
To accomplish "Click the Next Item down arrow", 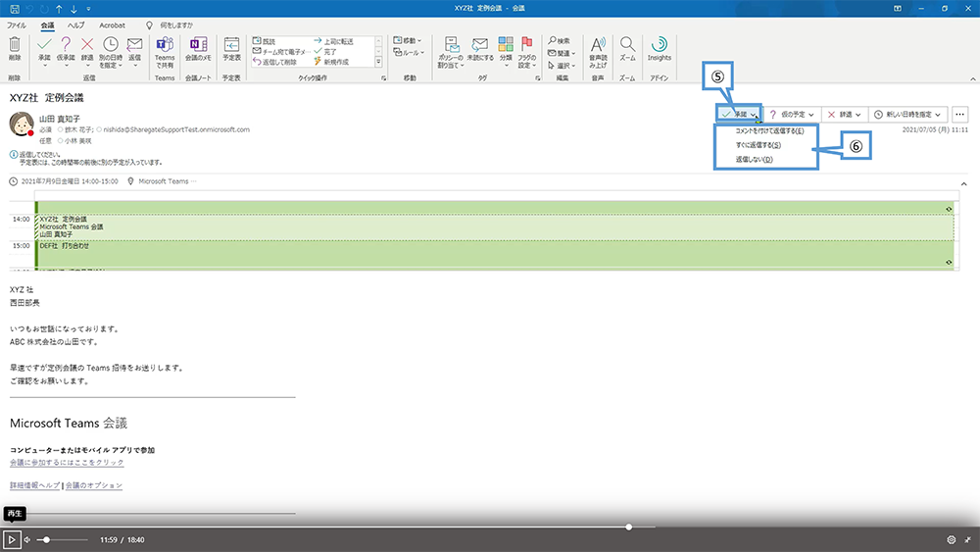I will 73,9.
